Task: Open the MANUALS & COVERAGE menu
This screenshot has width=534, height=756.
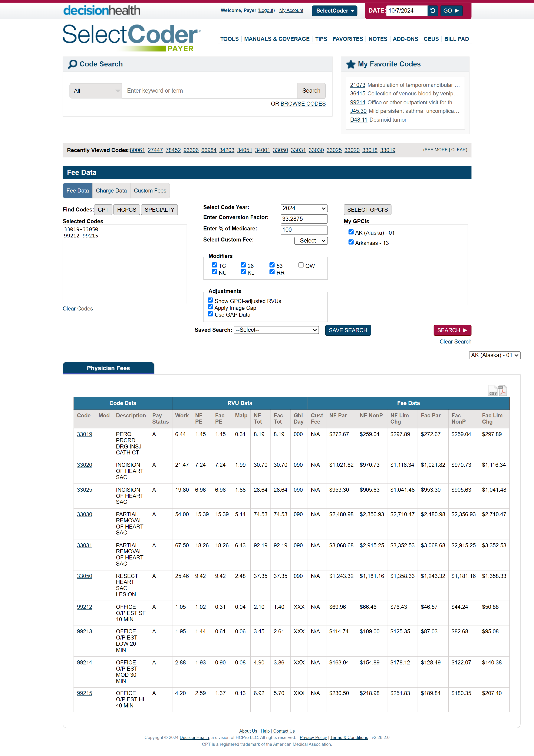Action: [277, 39]
